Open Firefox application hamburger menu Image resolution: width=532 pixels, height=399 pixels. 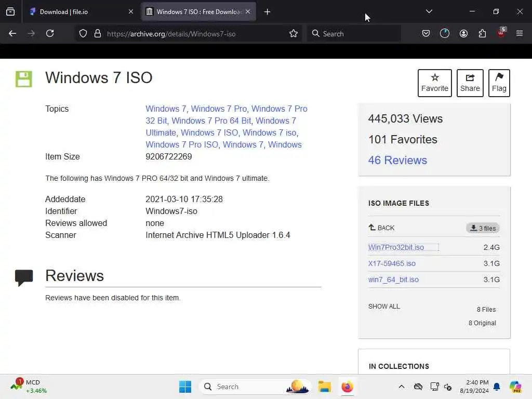click(520, 33)
